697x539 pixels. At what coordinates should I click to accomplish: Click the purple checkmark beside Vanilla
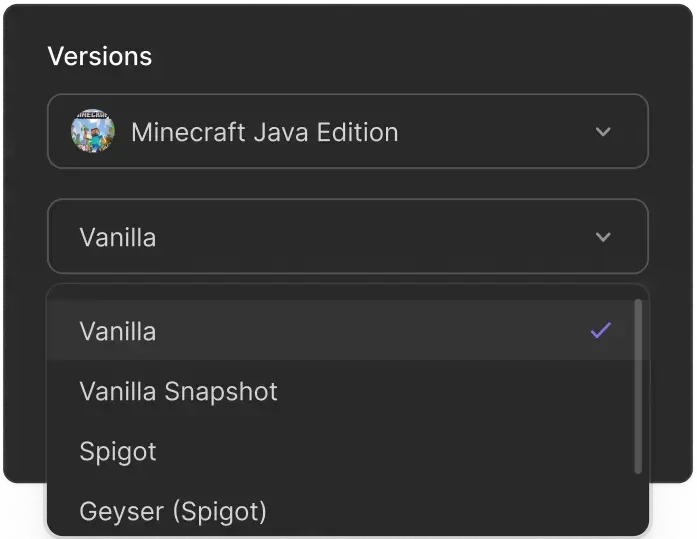click(x=600, y=330)
